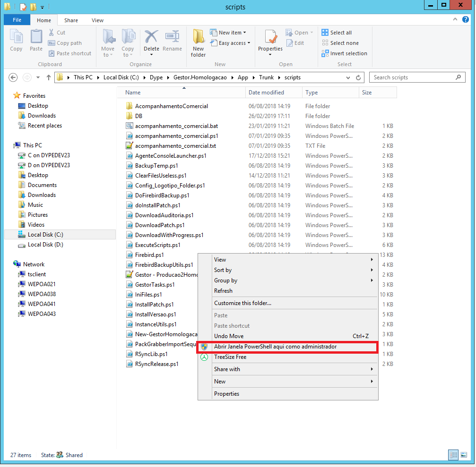
Task: Click the Up one level arrow
Action: (x=48, y=77)
